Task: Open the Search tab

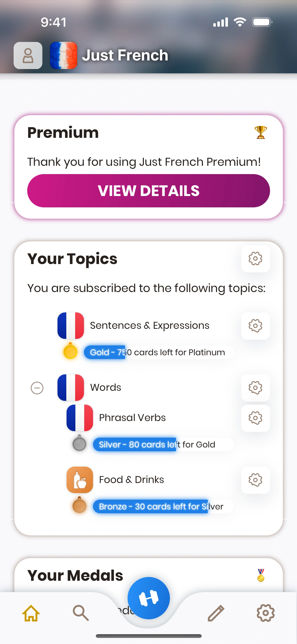Action: (x=81, y=613)
